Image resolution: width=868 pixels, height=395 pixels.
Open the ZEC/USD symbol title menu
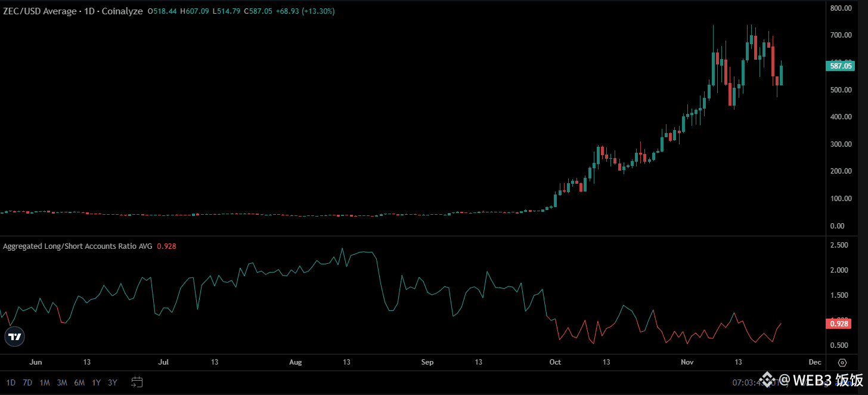[40, 11]
